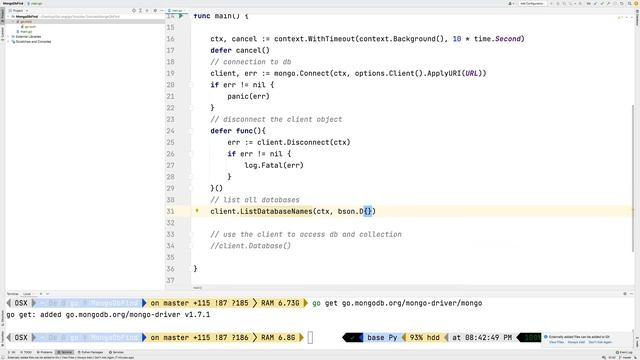Open the user account icon in toolbar

511,3
